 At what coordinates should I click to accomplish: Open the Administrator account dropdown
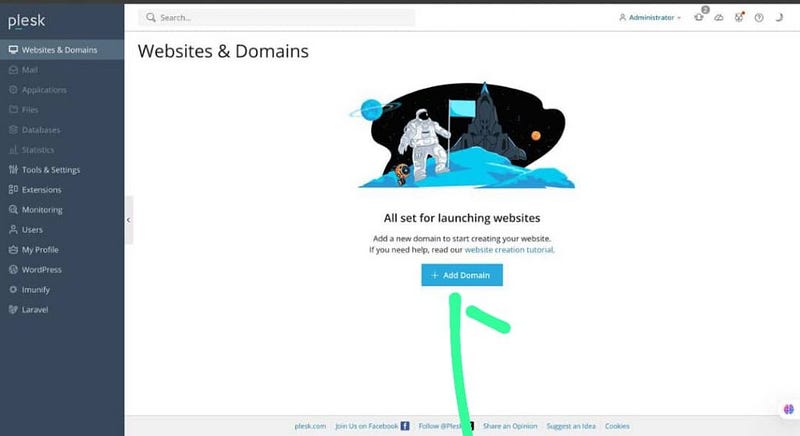pyautogui.click(x=650, y=17)
